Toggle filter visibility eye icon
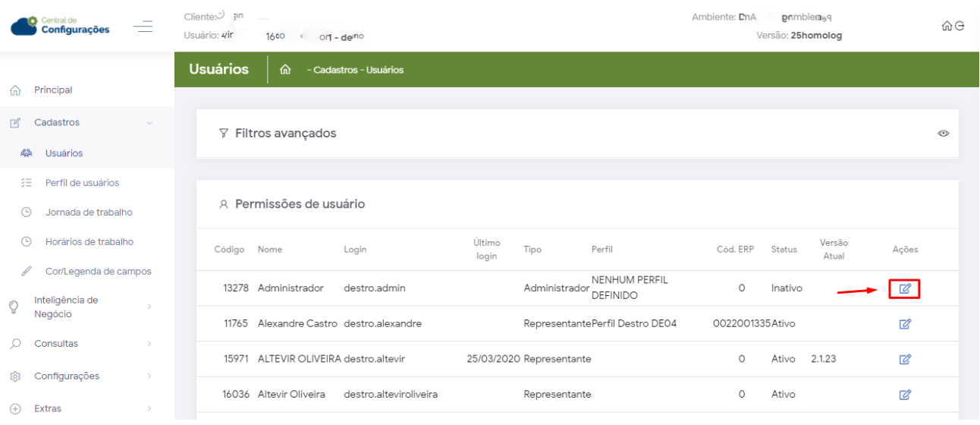Image resolution: width=980 pixels, height=425 pixels. pyautogui.click(x=944, y=134)
